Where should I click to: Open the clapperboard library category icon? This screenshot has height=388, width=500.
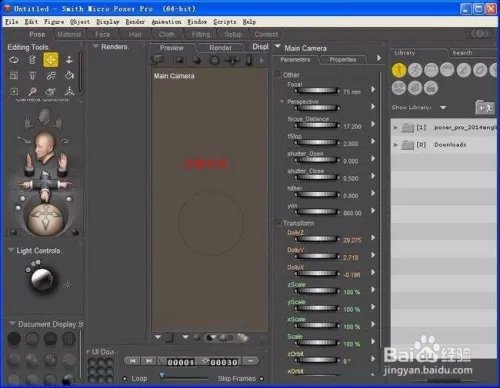click(x=431, y=88)
